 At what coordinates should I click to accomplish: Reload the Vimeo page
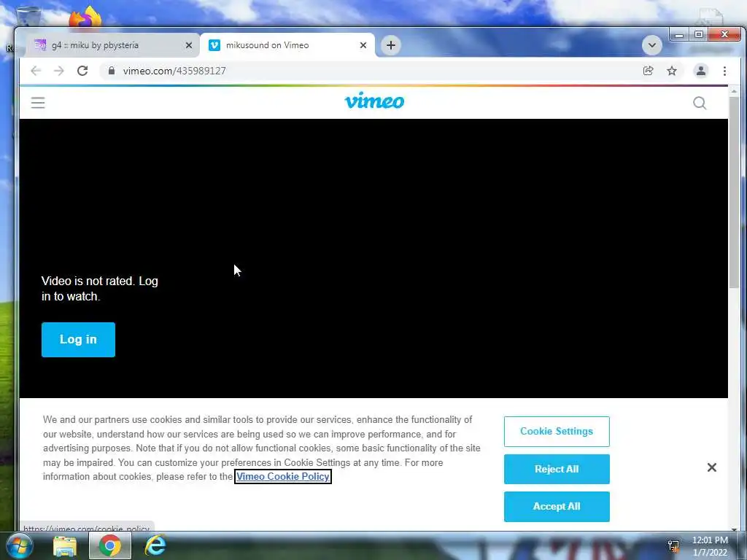click(x=82, y=71)
